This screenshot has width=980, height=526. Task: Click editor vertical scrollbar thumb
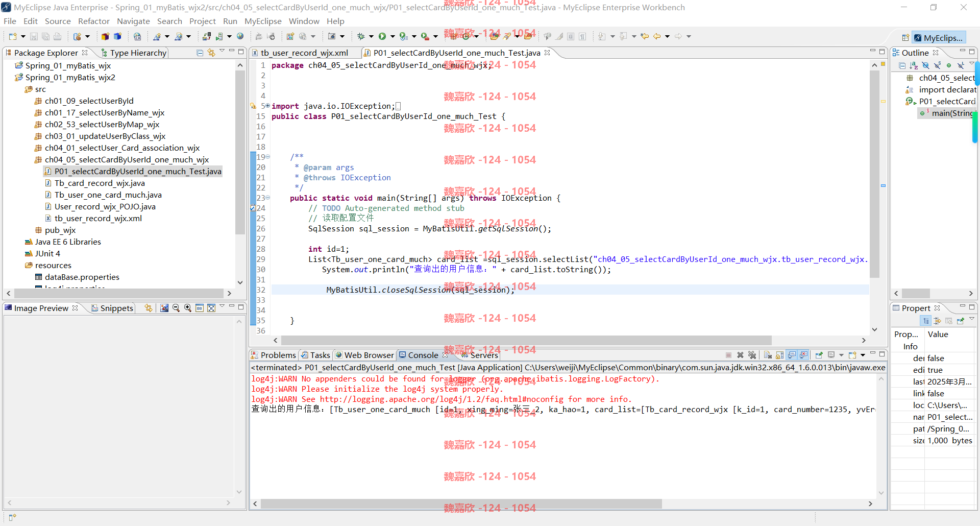point(874,174)
